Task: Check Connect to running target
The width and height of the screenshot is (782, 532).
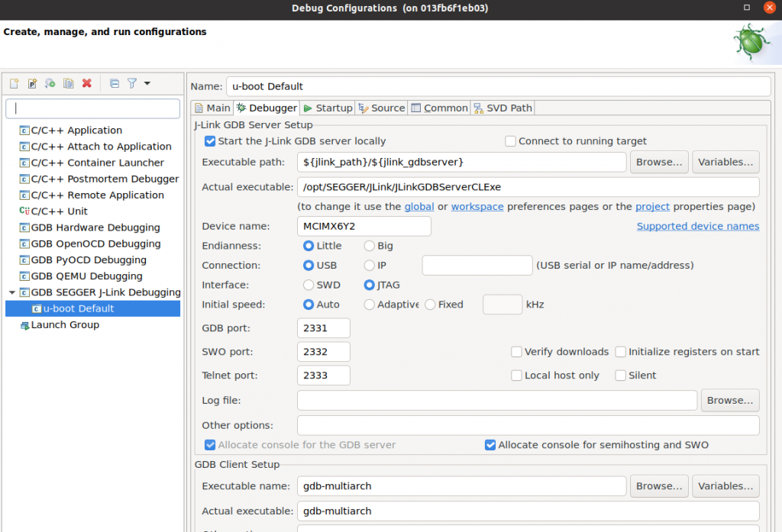Action: [510, 142]
